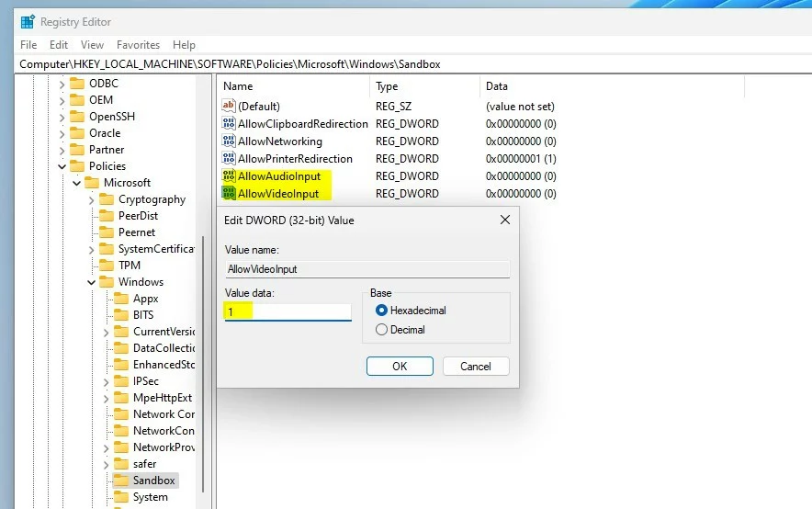Click the Partner folder icon

(x=77, y=150)
